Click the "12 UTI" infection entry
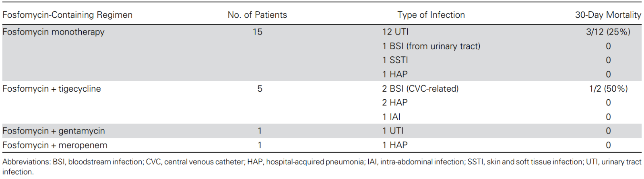Image resolution: width=644 pixels, height=179 pixels. pyautogui.click(x=395, y=32)
